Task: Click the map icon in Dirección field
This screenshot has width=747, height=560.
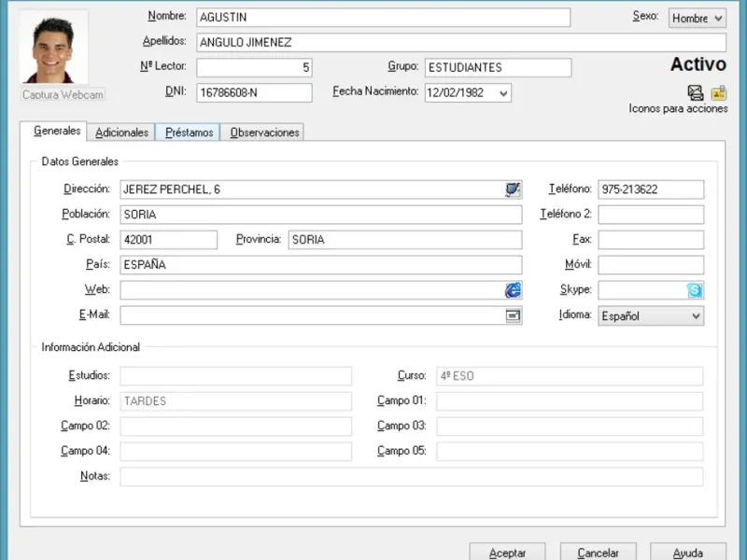Action: (513, 189)
